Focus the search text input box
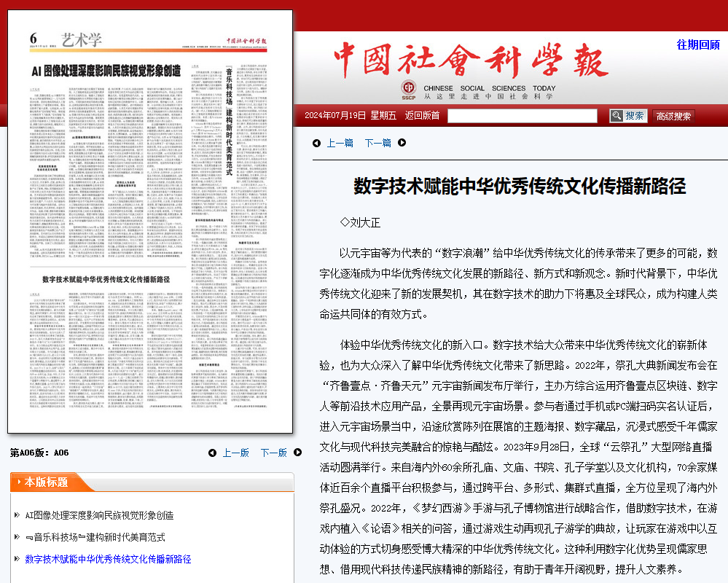Image resolution: width=728 pixels, height=583 pixels. [522, 116]
